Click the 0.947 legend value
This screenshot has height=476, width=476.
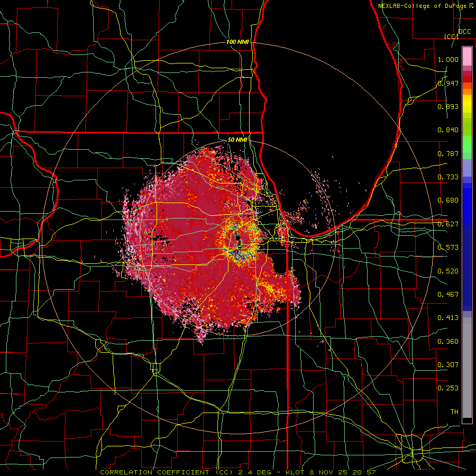(448, 83)
